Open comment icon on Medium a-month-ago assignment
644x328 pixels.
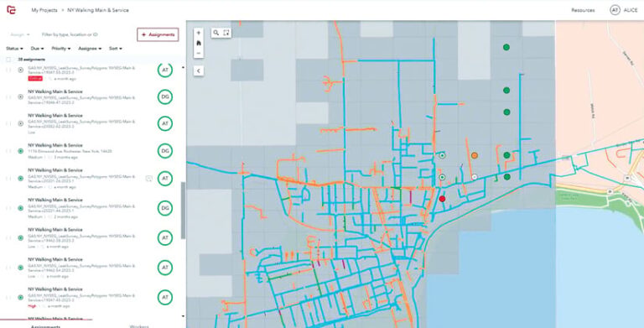(x=149, y=179)
